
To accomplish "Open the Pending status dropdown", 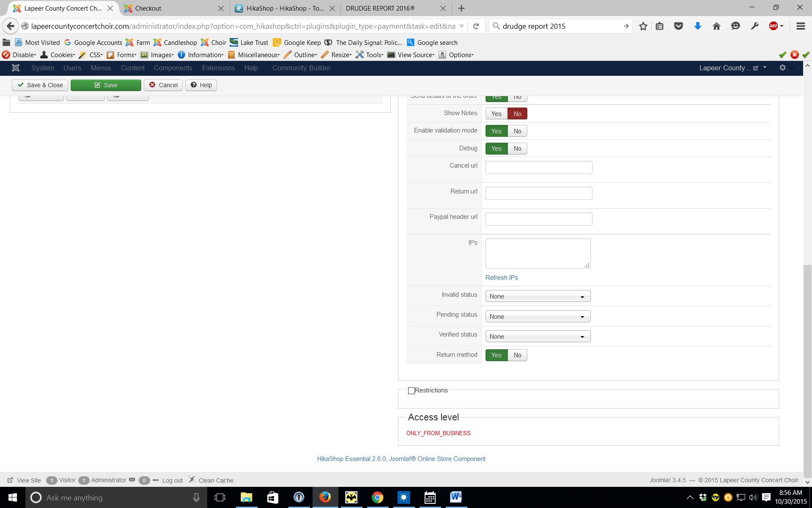I will point(538,317).
